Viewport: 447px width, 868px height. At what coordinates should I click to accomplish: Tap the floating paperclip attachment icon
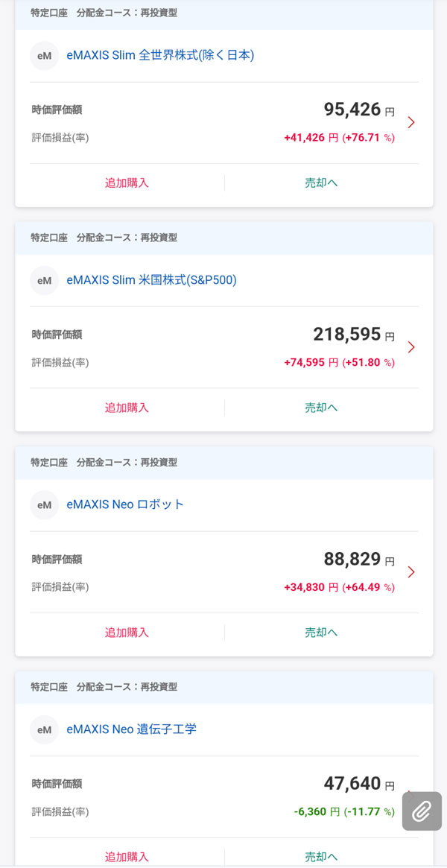pyautogui.click(x=422, y=811)
